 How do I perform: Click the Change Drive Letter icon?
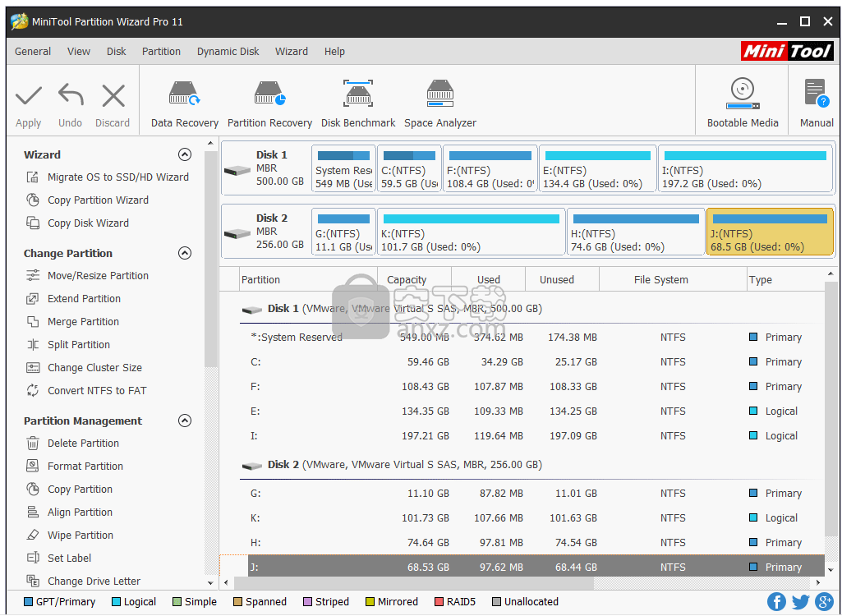pyautogui.click(x=33, y=581)
